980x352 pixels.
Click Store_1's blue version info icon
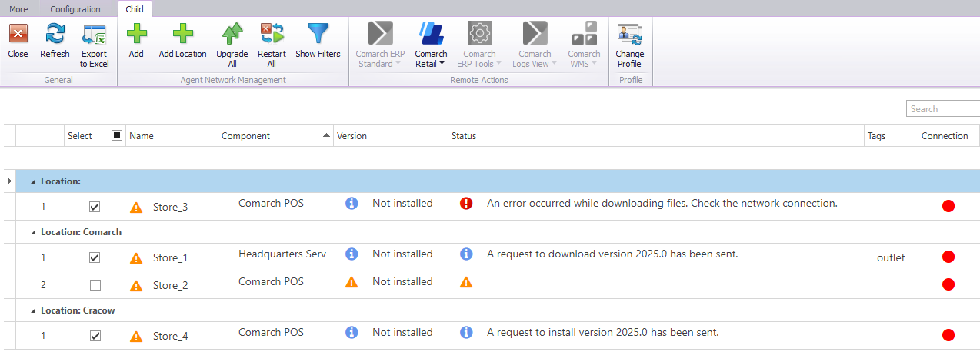click(352, 254)
